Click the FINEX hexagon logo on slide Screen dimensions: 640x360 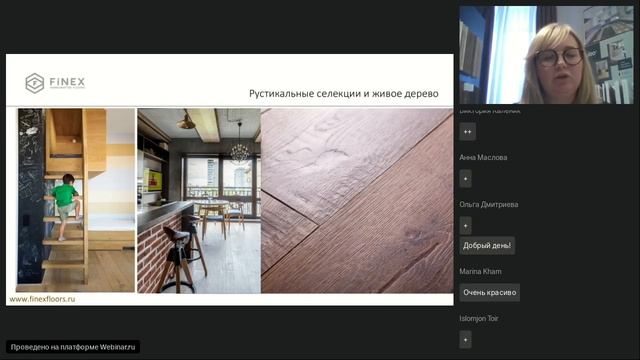pyautogui.click(x=35, y=83)
